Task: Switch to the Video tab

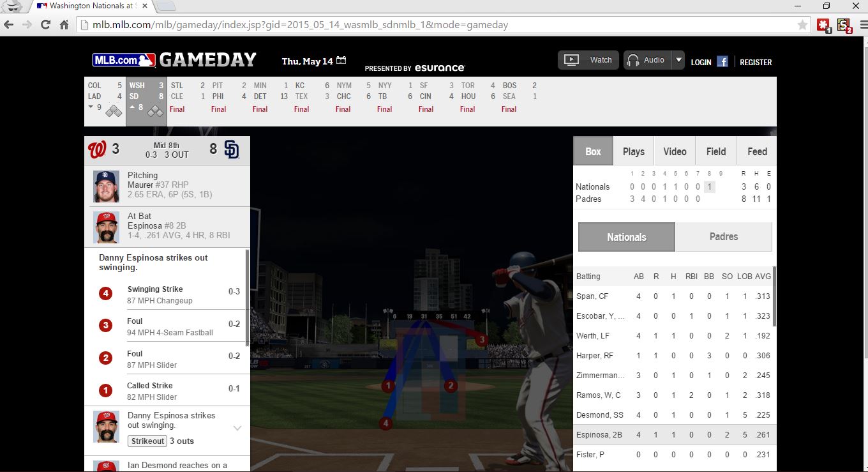Action: click(x=675, y=151)
